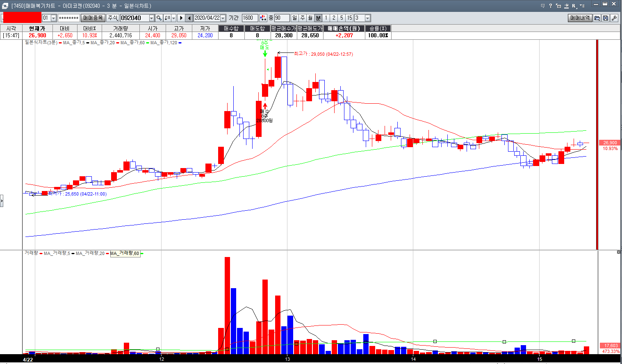Click the red 17,603 volume axis tag

tap(611, 346)
